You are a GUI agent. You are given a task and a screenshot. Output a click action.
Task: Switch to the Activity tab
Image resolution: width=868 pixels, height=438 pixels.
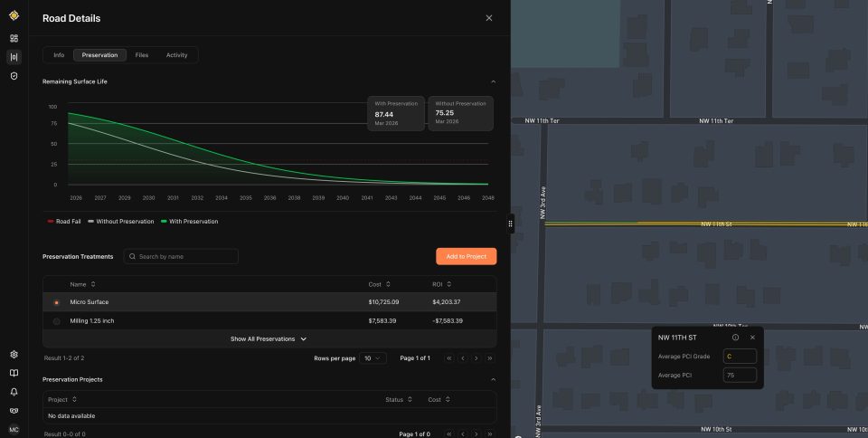pos(176,55)
